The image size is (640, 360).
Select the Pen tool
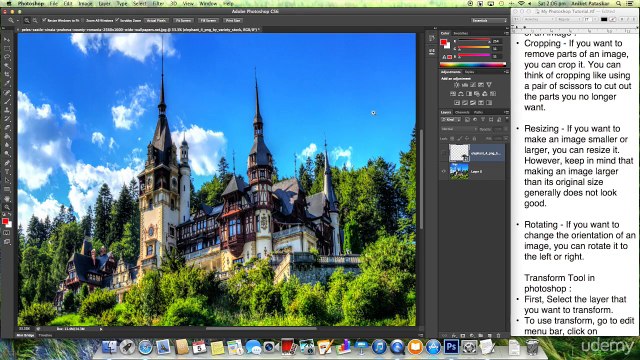point(7,163)
